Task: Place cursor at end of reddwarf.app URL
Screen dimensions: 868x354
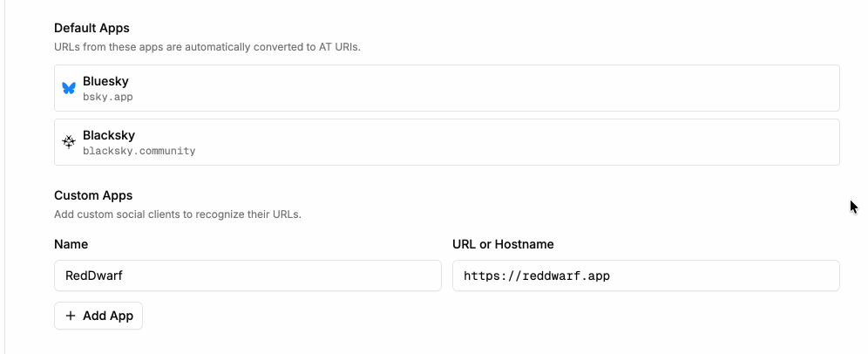Action: click(611, 276)
